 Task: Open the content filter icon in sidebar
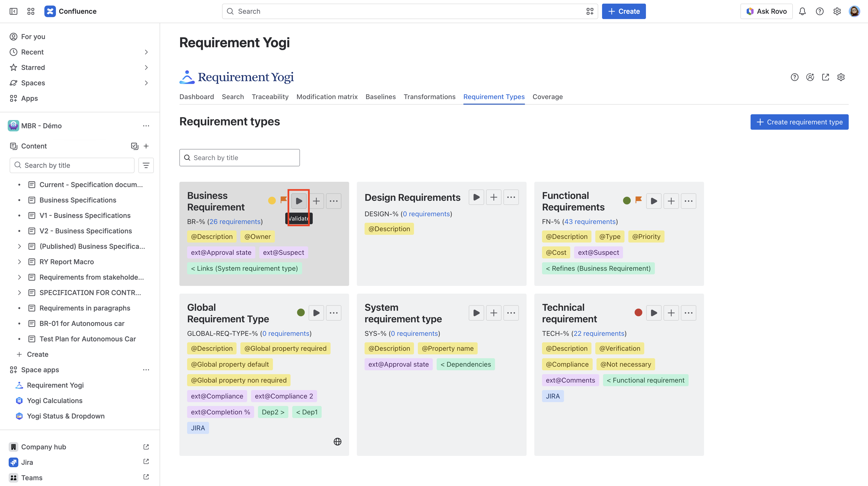146,165
